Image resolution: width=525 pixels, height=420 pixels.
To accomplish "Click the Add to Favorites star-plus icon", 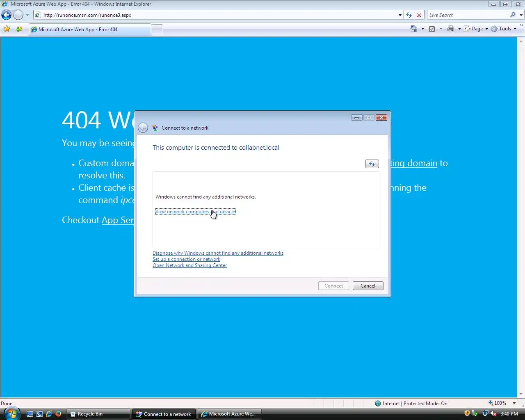I will (x=19, y=29).
